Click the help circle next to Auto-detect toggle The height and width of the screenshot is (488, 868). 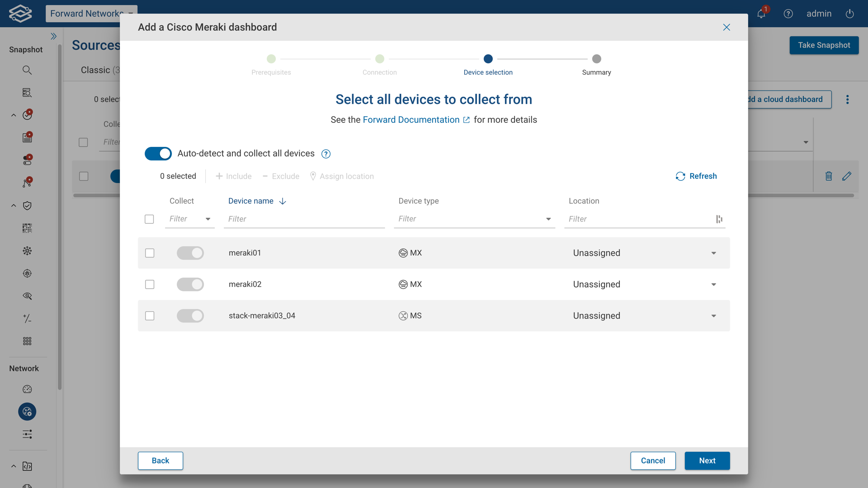[x=325, y=154]
